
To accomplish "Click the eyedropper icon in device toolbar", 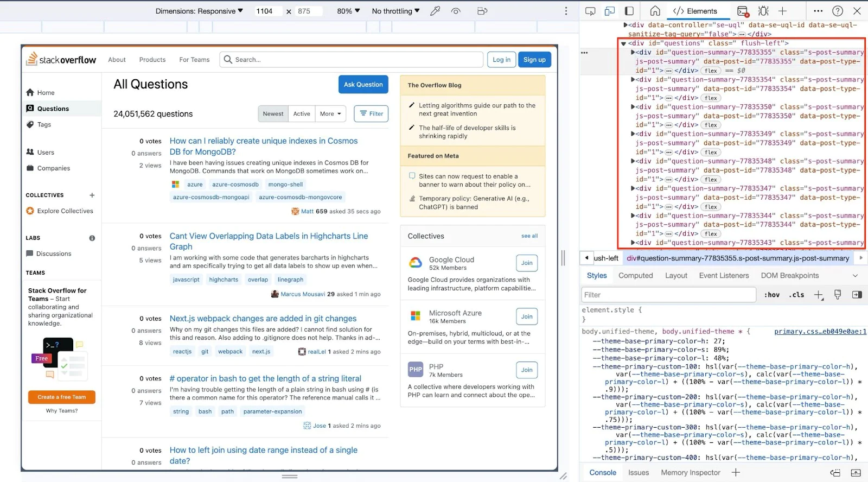I will [435, 11].
